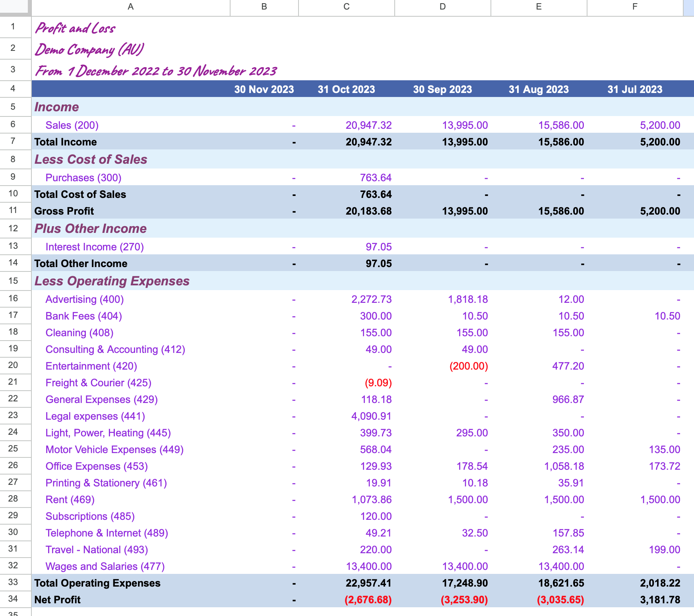Click the '30 Sep 2023' header cell

point(442,89)
